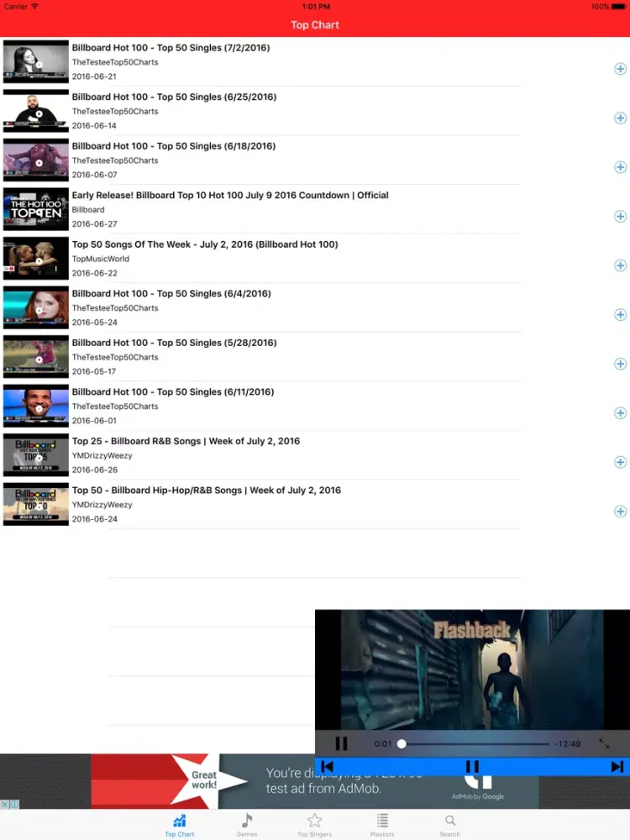The image size is (630, 840).
Task: Switch to the Genres tab
Action: (x=247, y=826)
